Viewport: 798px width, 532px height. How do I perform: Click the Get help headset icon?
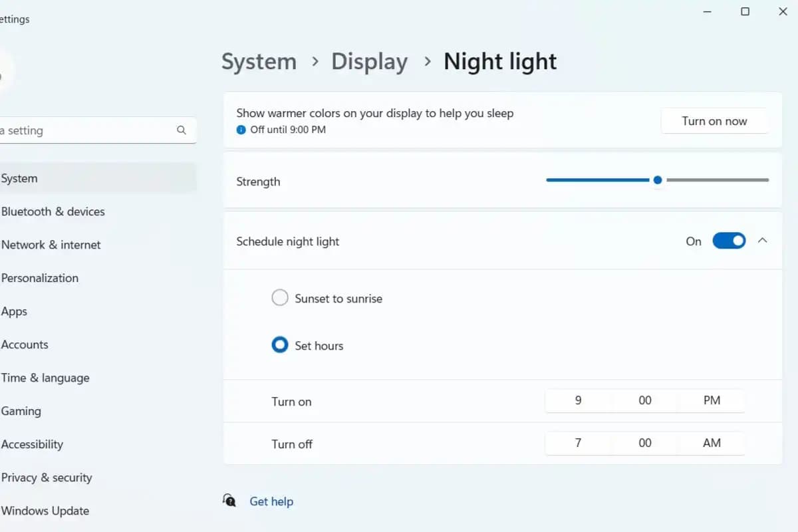(x=229, y=501)
